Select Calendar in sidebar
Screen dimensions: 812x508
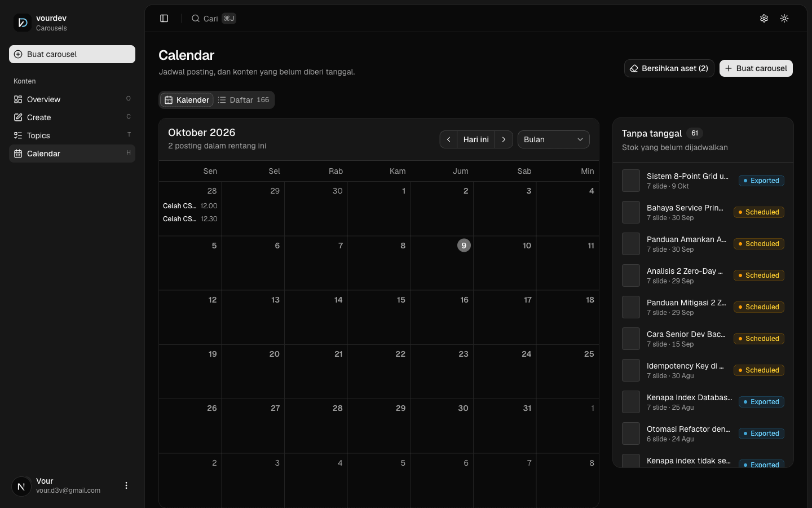coord(72,154)
